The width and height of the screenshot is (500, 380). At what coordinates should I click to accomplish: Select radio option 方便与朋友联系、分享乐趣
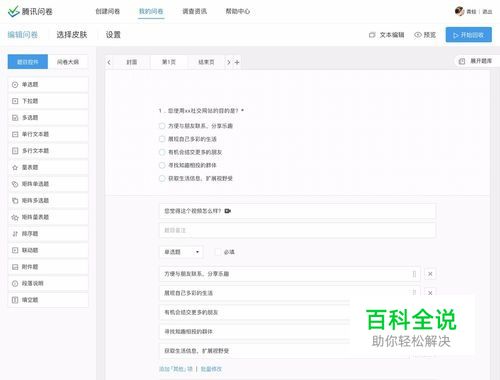(x=162, y=126)
